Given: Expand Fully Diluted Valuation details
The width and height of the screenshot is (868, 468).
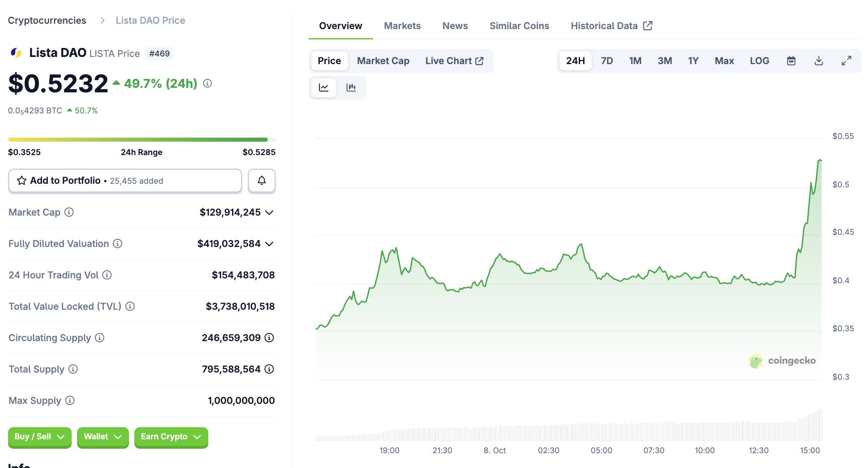Looking at the screenshot, I should [269, 244].
